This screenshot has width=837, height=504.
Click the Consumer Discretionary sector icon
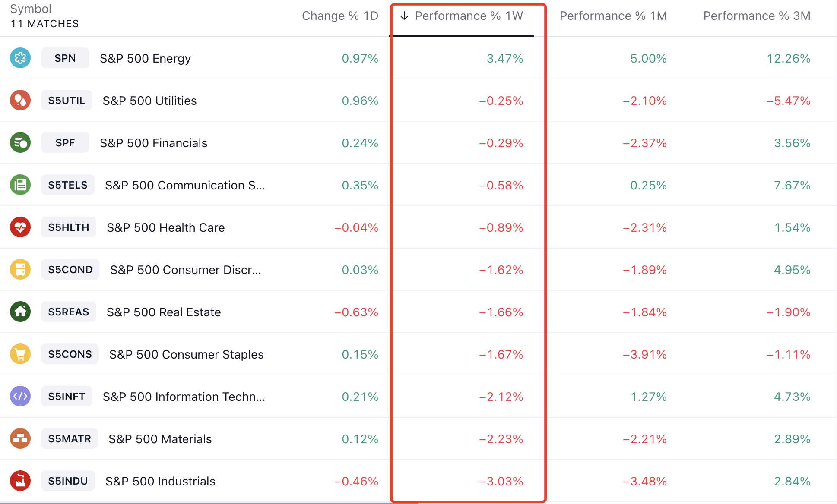[20, 270]
